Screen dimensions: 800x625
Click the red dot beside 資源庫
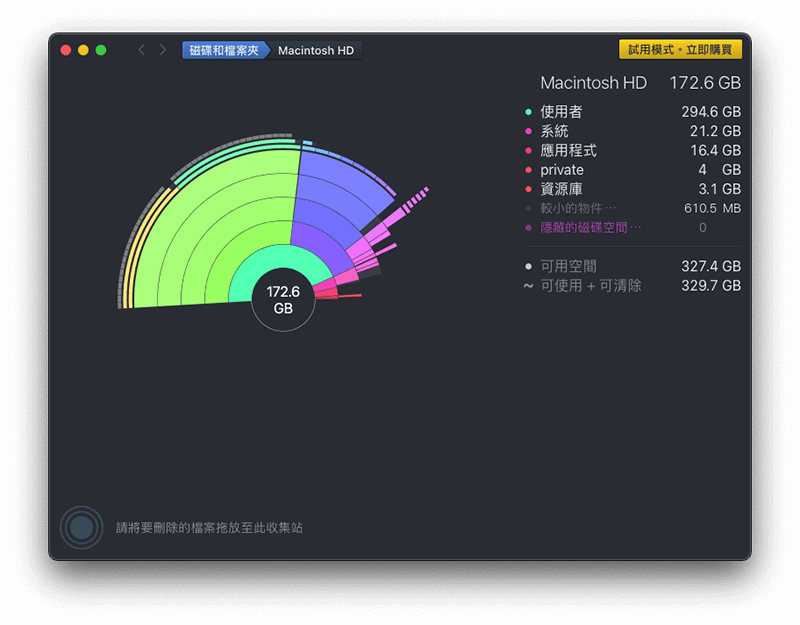pos(529,189)
